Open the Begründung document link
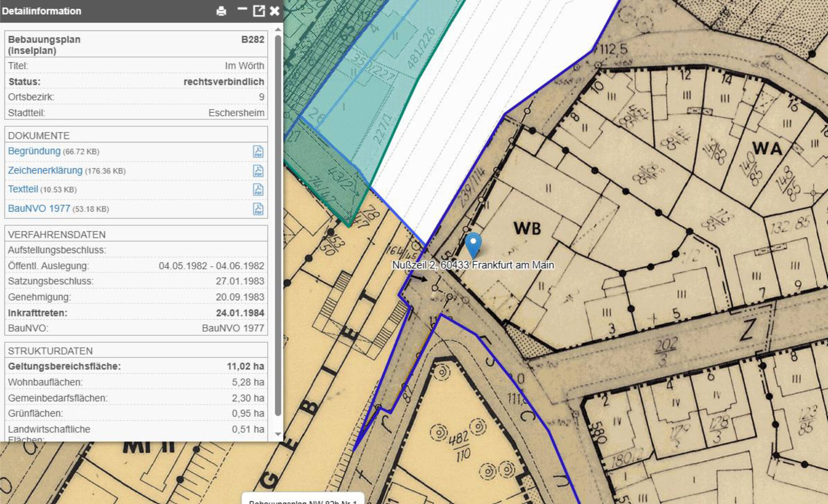Image resolution: width=828 pixels, height=504 pixels. [x=34, y=151]
